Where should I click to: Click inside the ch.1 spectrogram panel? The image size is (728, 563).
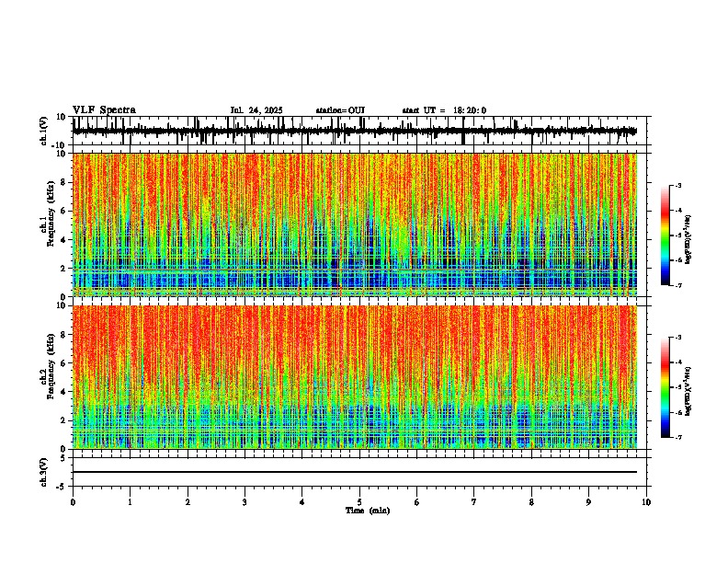tap(355, 224)
